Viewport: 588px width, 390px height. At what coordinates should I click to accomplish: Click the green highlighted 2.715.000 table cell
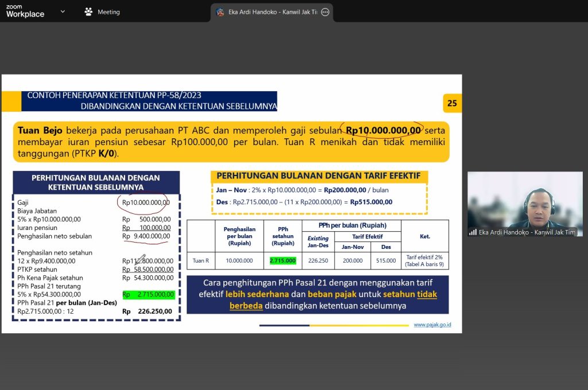click(283, 260)
